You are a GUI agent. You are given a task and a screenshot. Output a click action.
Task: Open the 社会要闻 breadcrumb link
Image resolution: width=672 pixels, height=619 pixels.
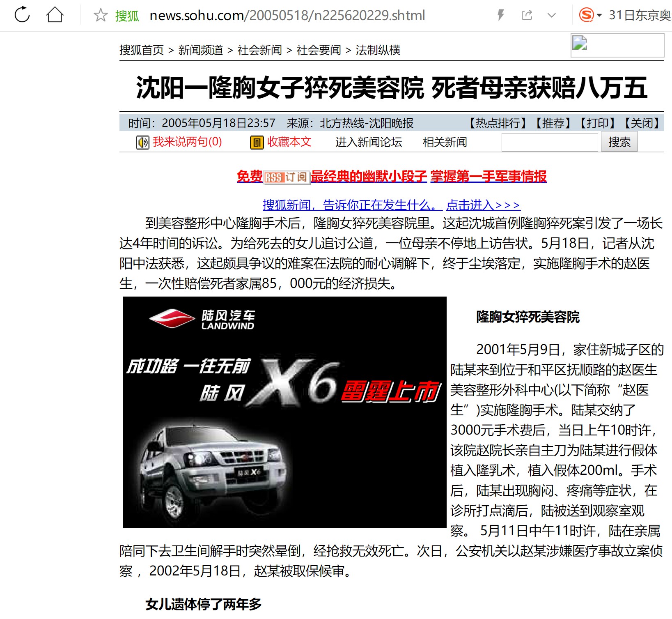(x=319, y=50)
